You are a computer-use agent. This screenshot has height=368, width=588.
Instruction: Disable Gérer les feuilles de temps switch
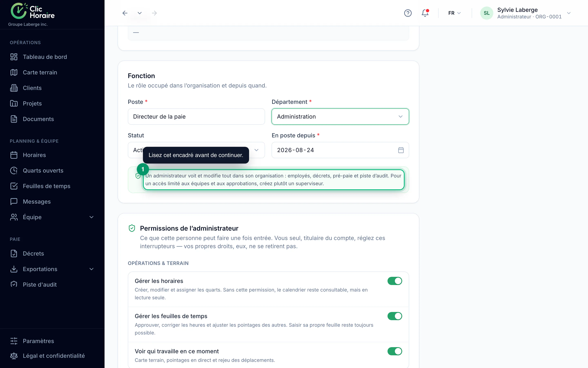tap(395, 316)
